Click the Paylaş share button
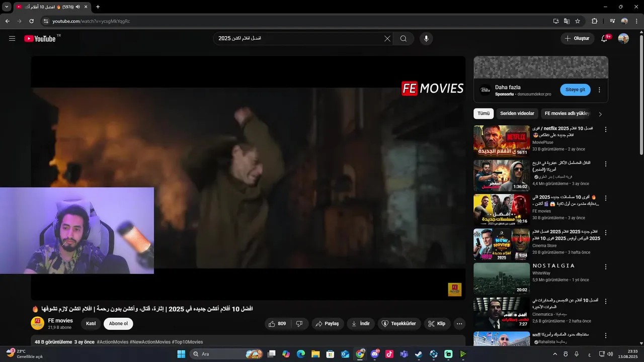The height and width of the screenshot is (362, 644). (328, 324)
